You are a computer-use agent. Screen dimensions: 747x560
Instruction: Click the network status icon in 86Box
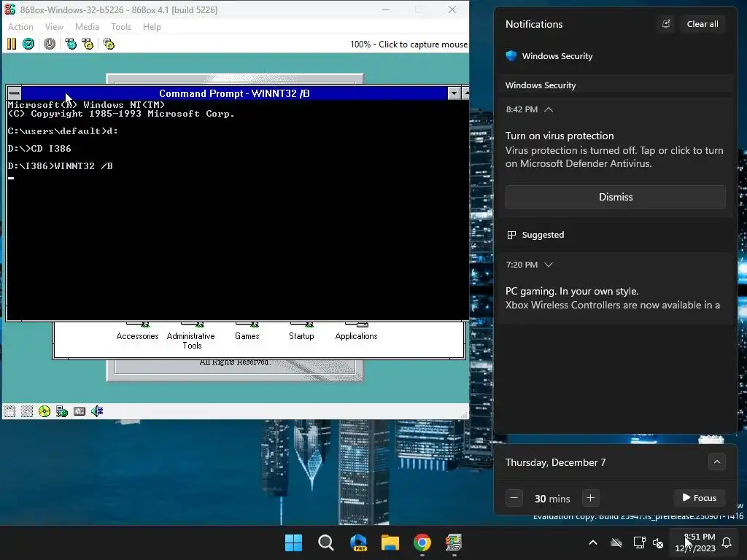[x=62, y=411]
